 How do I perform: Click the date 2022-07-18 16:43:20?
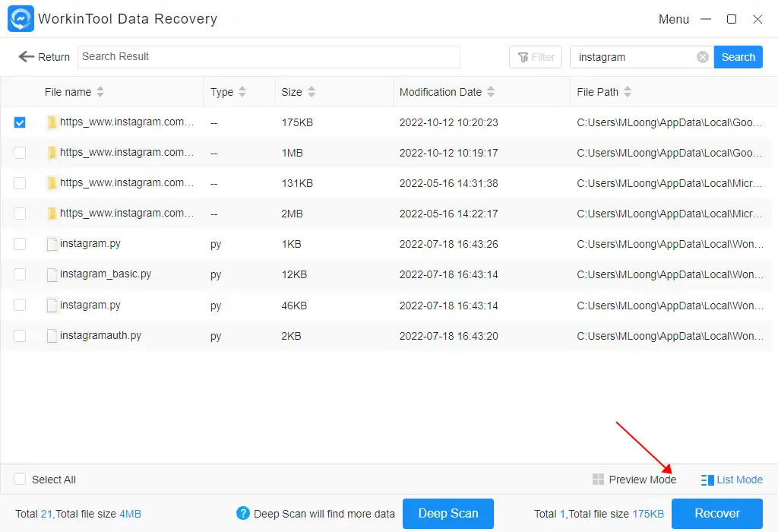tap(448, 336)
